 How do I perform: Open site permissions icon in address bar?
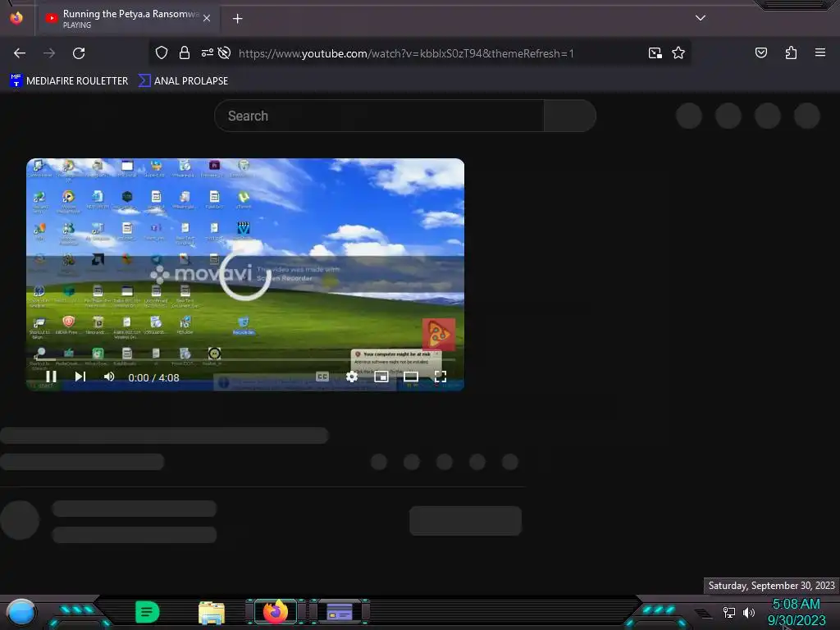point(207,53)
